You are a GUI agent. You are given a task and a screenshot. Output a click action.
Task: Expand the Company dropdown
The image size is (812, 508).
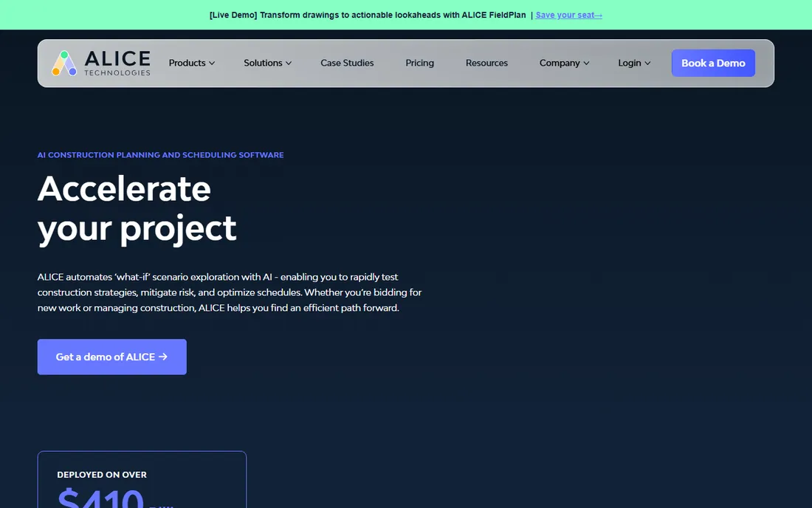coord(565,63)
